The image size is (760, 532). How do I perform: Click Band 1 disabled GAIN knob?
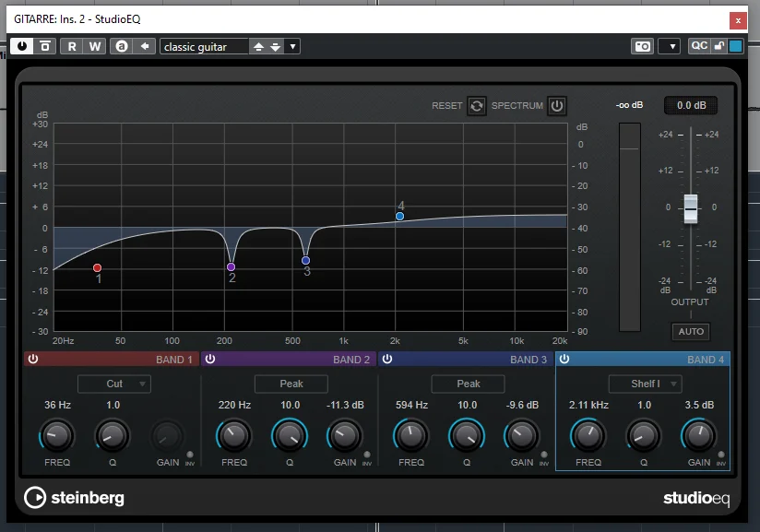(168, 435)
